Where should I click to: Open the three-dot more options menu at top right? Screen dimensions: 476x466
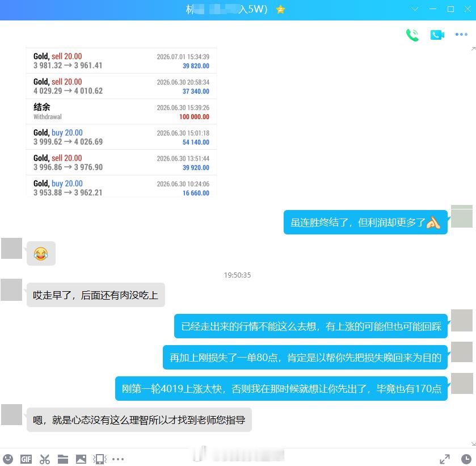[461, 34]
